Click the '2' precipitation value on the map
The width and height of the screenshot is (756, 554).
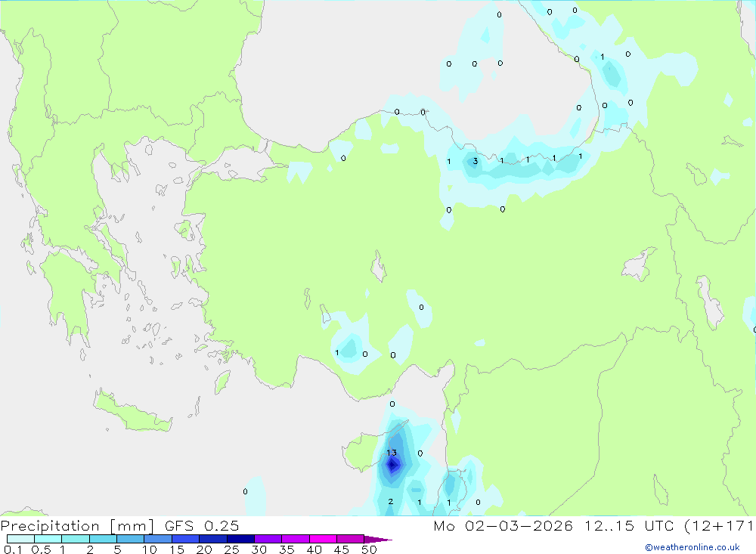point(391,501)
